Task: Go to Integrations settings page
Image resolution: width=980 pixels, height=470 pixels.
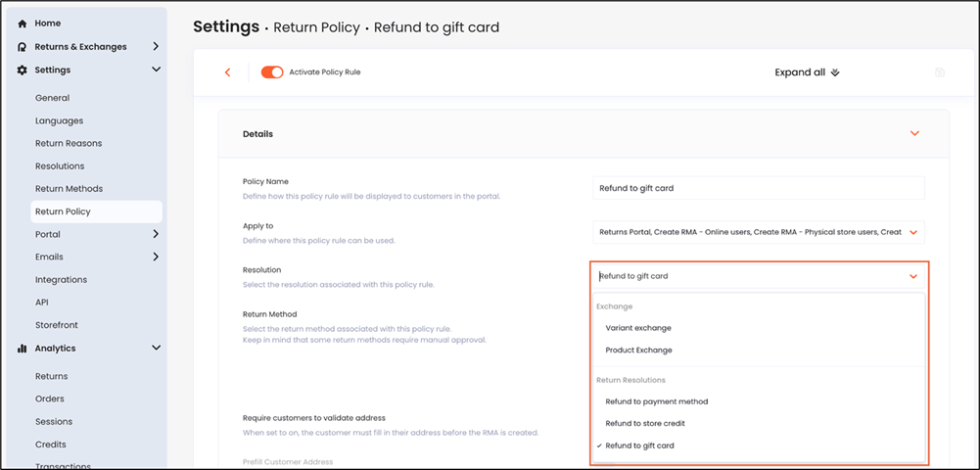Action: pyautogui.click(x=62, y=280)
